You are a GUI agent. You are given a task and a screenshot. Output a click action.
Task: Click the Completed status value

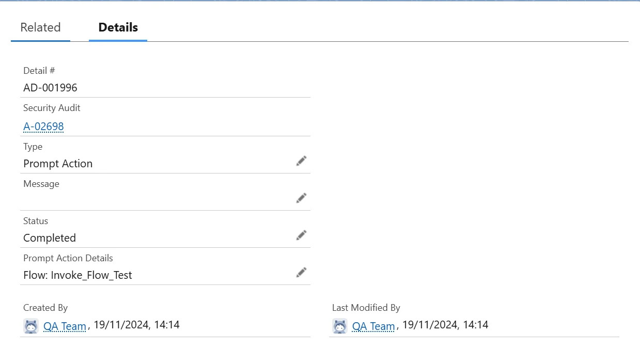[x=50, y=238]
